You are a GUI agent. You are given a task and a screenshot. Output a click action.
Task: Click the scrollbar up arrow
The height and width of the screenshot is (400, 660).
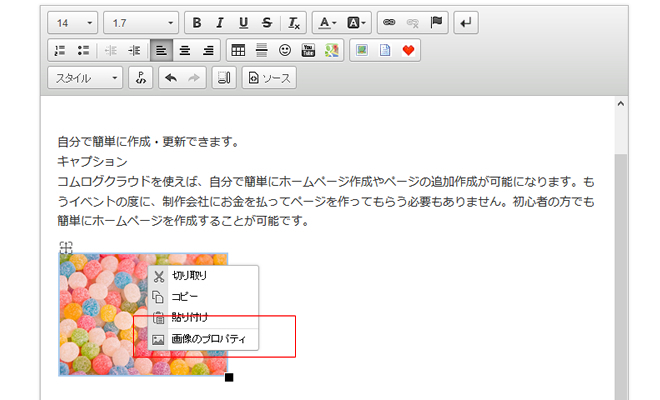click(620, 104)
